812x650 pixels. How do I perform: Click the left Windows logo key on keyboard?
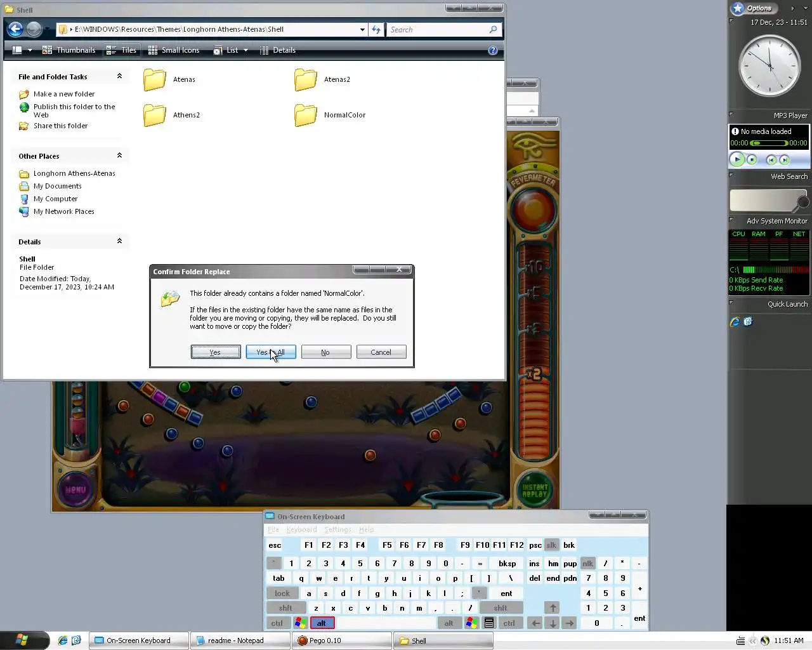[x=301, y=623]
